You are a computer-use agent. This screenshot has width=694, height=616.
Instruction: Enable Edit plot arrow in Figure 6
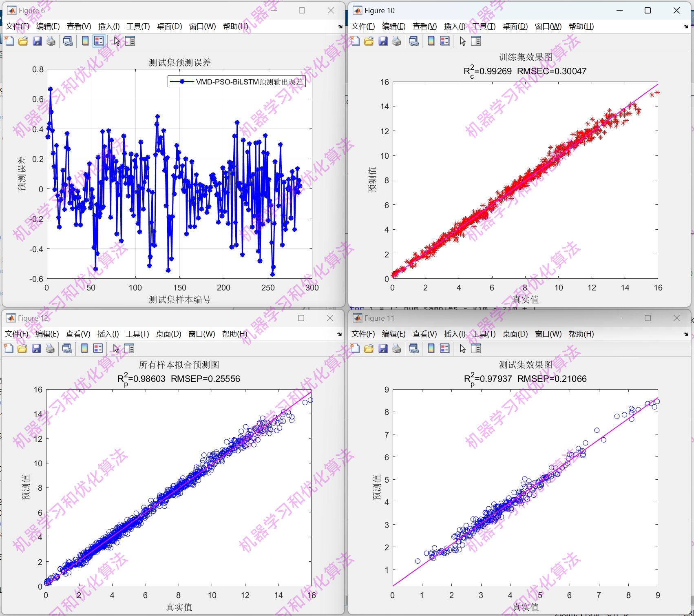coord(117,41)
